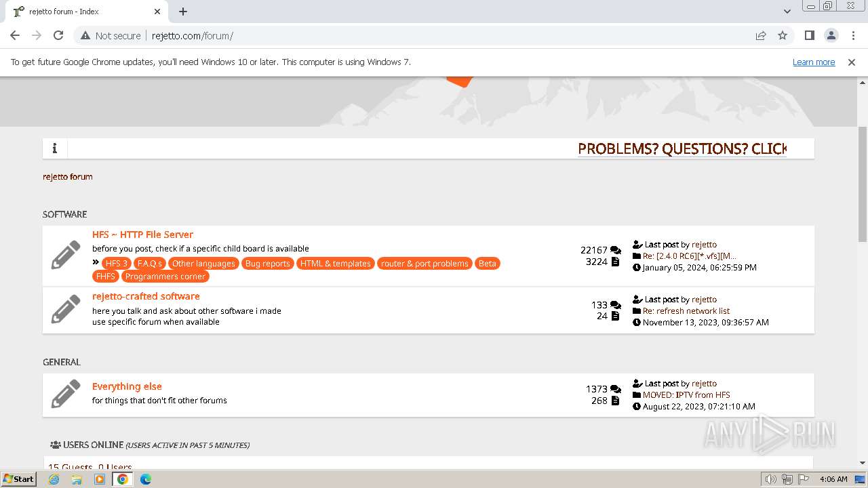Open the Everything else board
The height and width of the screenshot is (488, 868).
[127, 386]
